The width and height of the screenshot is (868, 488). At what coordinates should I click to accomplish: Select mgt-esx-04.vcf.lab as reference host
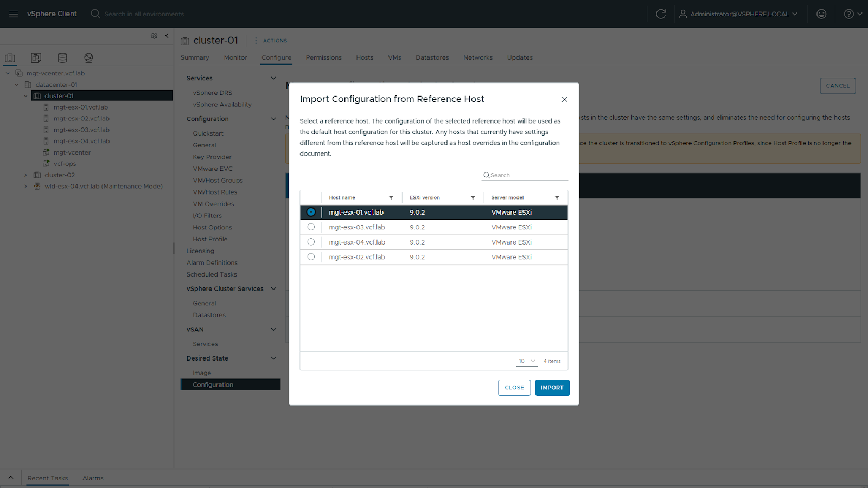pos(311,242)
